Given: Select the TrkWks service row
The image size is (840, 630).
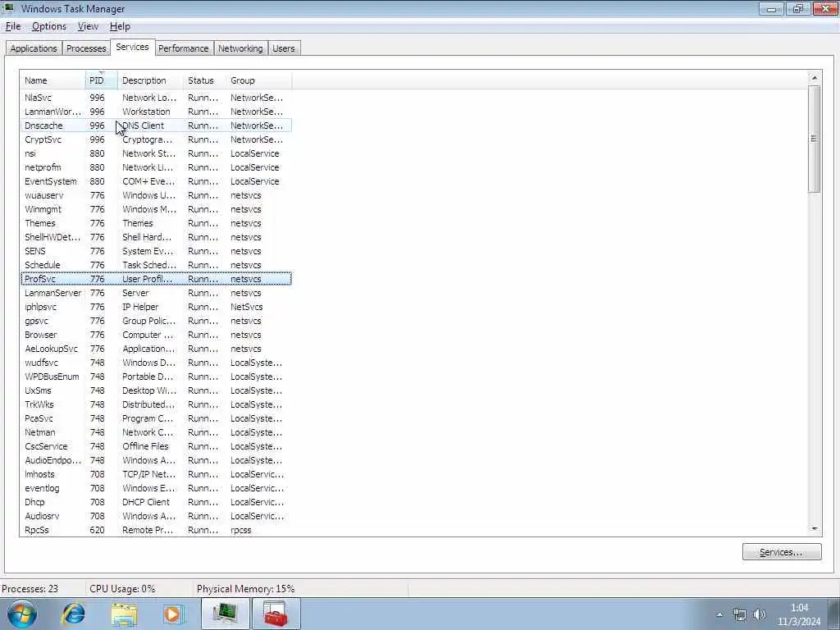Looking at the screenshot, I should (x=156, y=404).
